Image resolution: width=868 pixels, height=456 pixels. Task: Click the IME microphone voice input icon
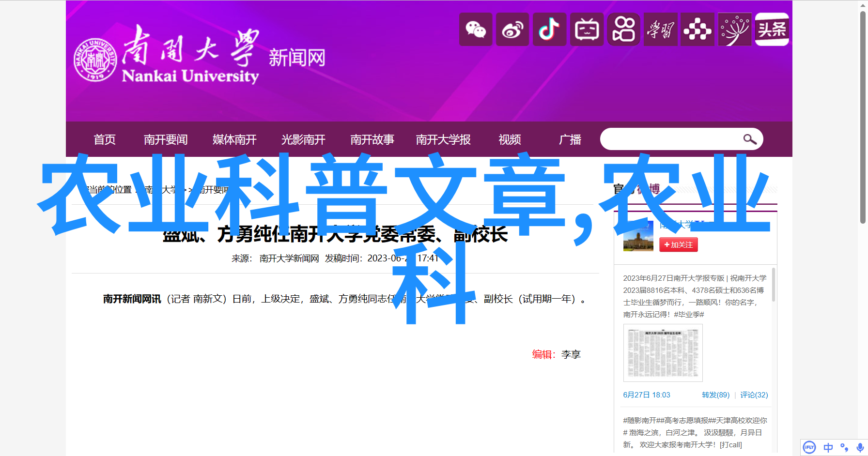click(x=860, y=447)
